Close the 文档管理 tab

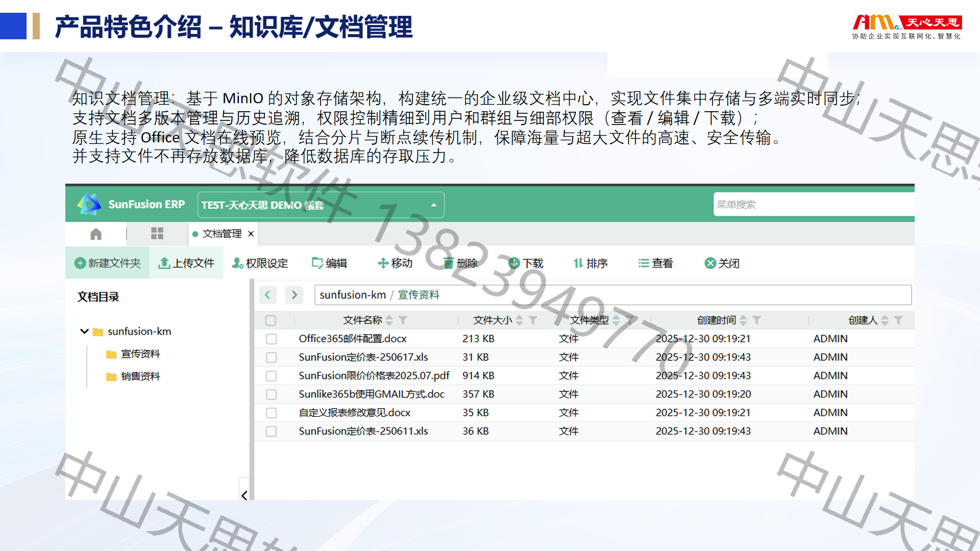pos(251,234)
